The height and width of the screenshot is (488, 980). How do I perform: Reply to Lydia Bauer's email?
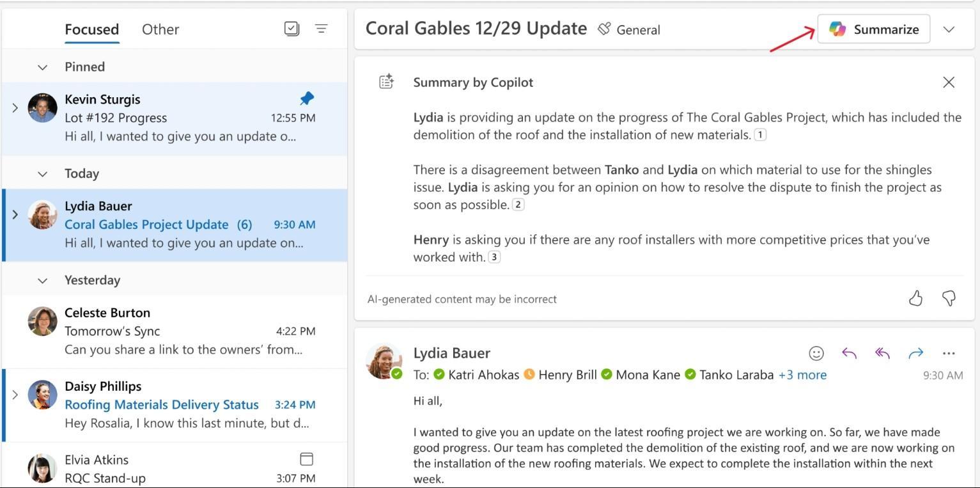[849, 352]
